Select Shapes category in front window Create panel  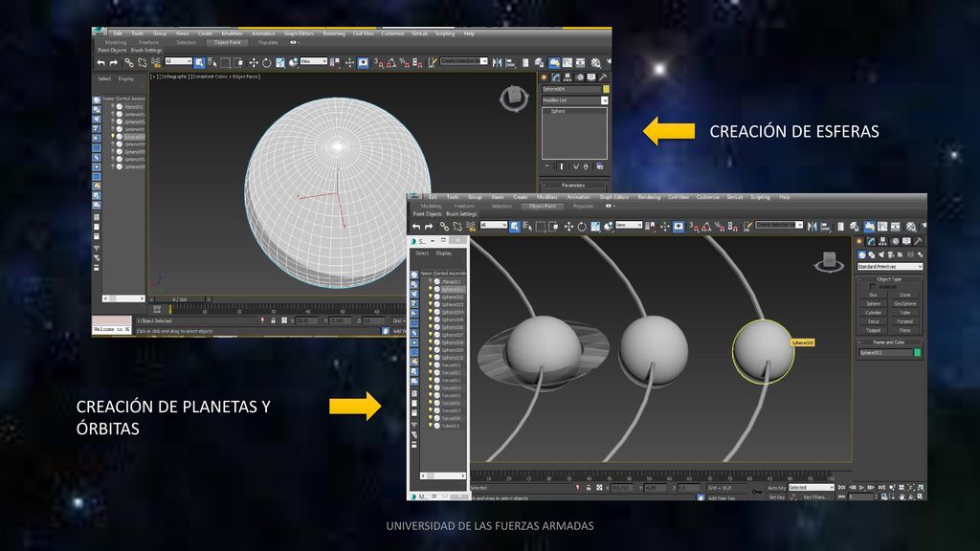point(872,254)
